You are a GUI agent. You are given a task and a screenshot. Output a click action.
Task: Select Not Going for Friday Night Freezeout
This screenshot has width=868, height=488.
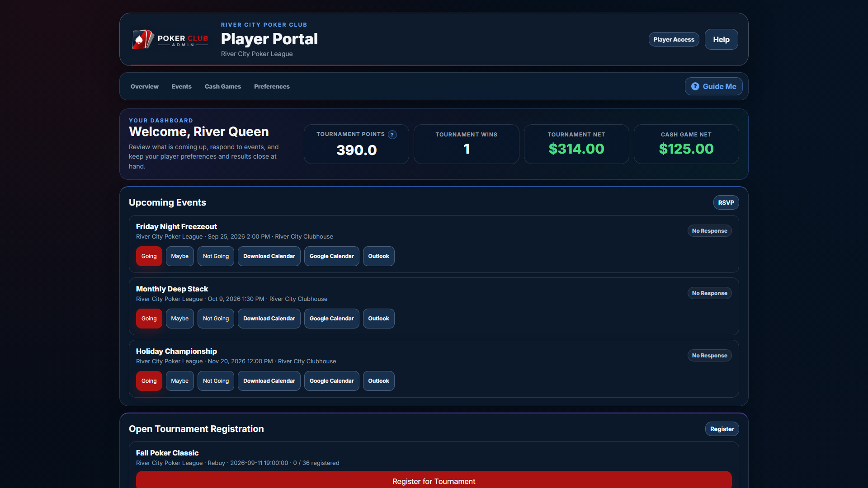pyautogui.click(x=216, y=256)
